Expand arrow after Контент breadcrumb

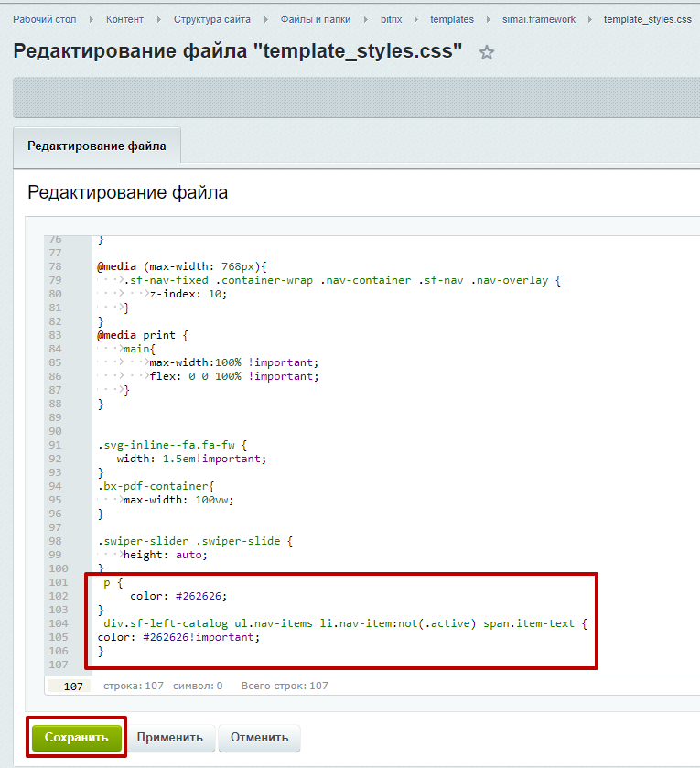[x=158, y=19]
